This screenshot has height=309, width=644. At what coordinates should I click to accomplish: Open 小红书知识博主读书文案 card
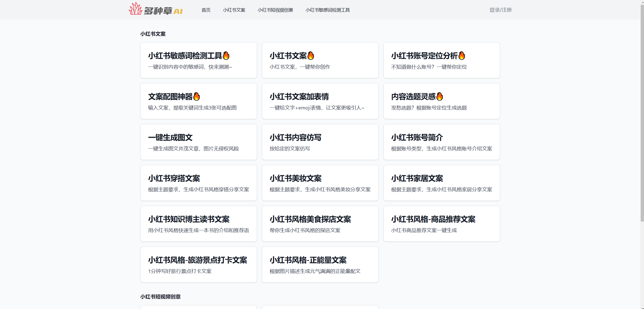[199, 224]
